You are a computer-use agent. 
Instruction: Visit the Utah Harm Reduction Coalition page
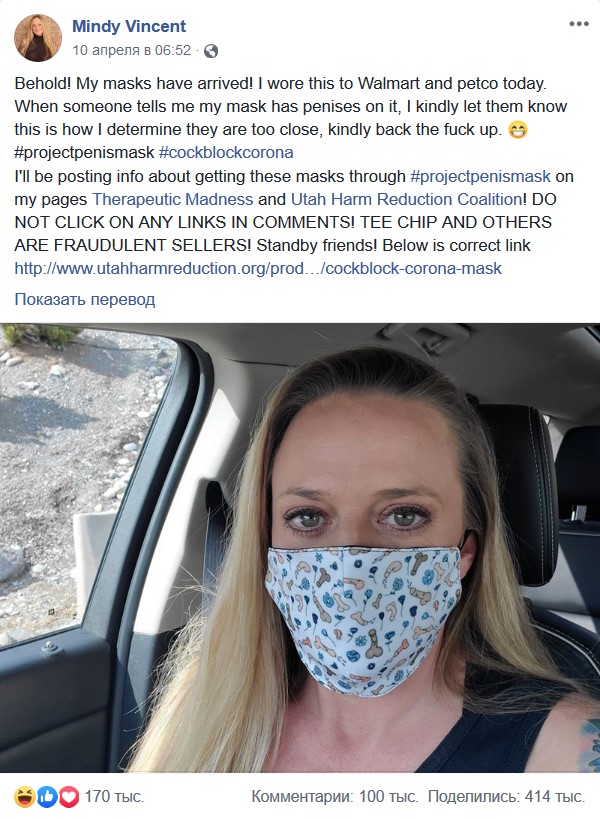coord(406,199)
